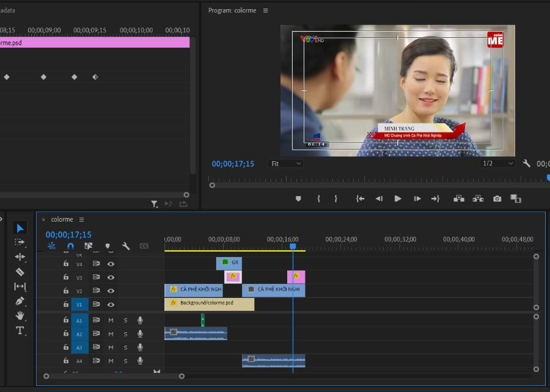The image size is (550, 392).
Task: Toggle V3 track visibility eye
Action: click(111, 277)
